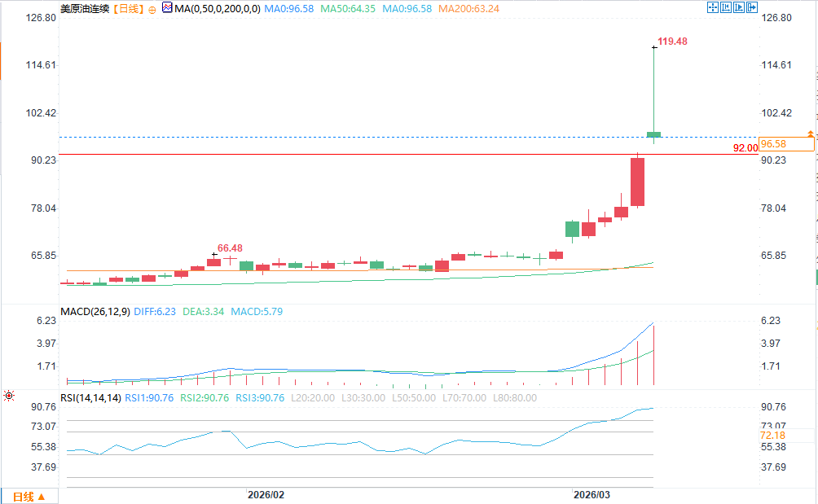
Task: Click the orange 72.18 RSI value tag
Action: pos(772,436)
